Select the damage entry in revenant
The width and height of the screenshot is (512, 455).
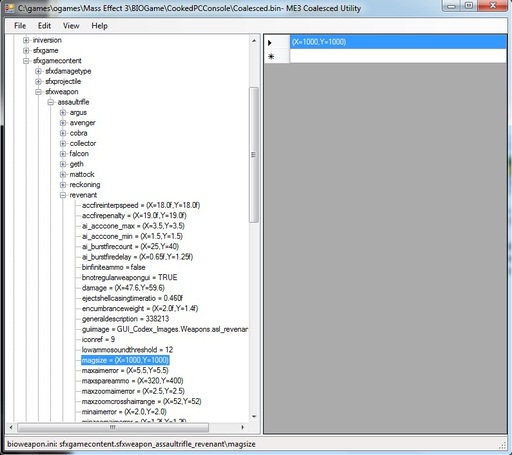tap(123, 288)
